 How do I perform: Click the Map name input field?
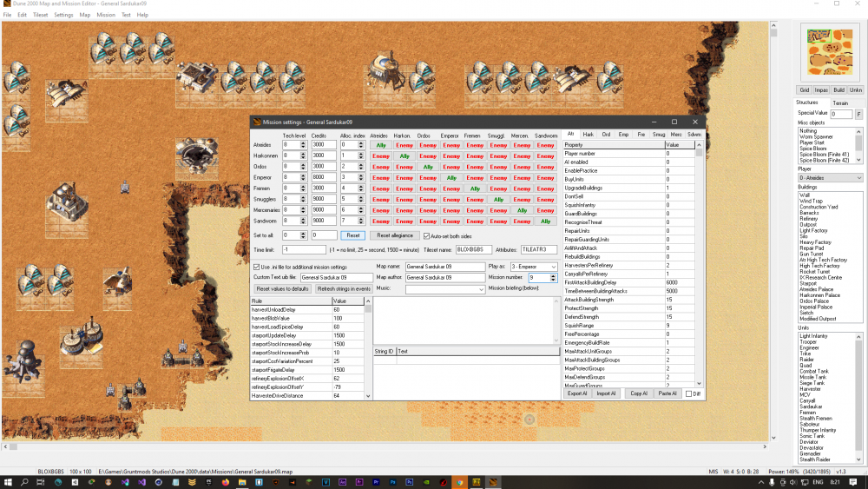445,267
